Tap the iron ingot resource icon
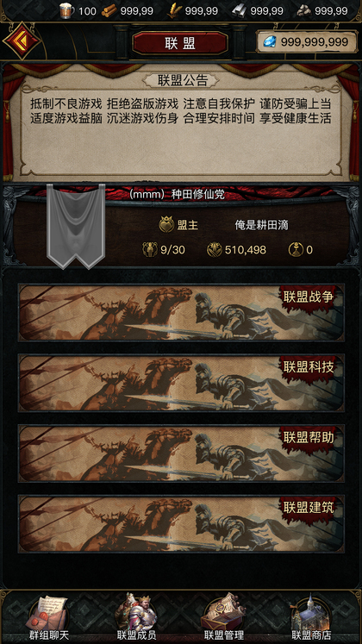This screenshot has width=362, height=644. tap(240, 10)
